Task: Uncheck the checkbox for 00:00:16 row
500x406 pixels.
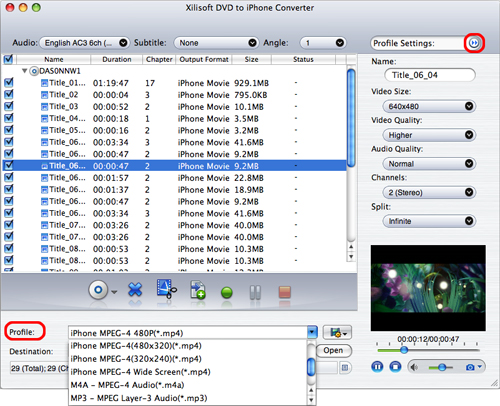Action: 9,130
